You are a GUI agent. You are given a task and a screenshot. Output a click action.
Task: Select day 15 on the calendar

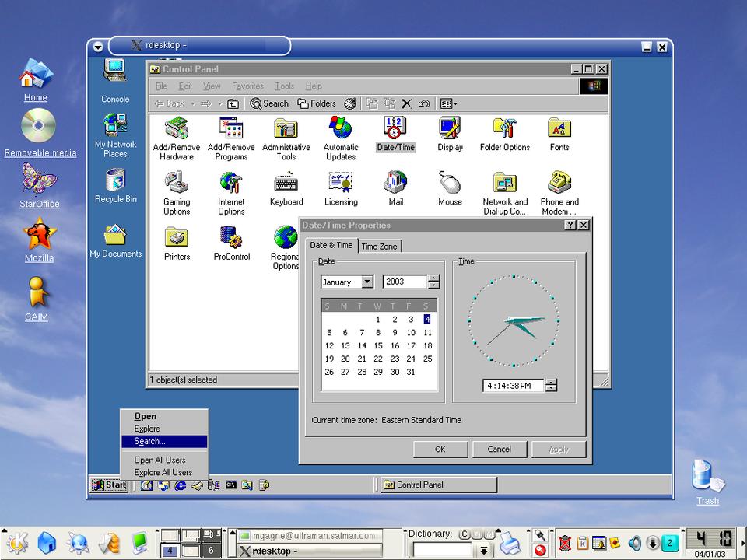(378, 345)
